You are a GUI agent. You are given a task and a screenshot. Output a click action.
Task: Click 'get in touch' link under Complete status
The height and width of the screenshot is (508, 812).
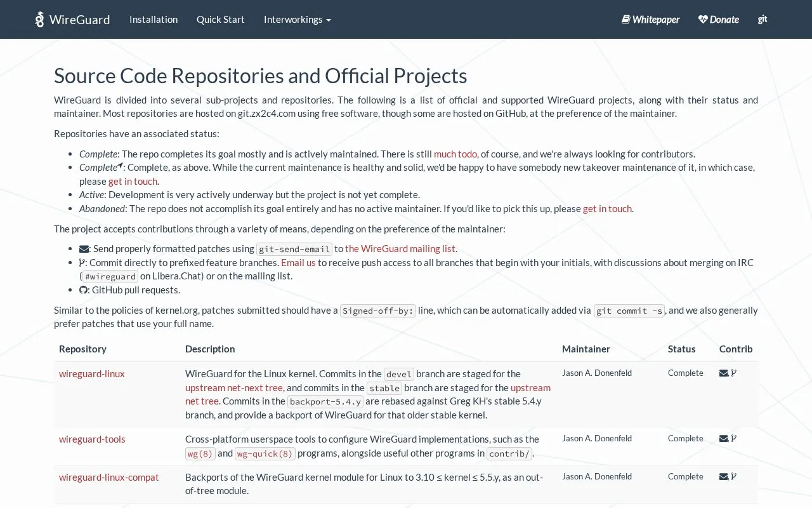pyautogui.click(x=133, y=182)
